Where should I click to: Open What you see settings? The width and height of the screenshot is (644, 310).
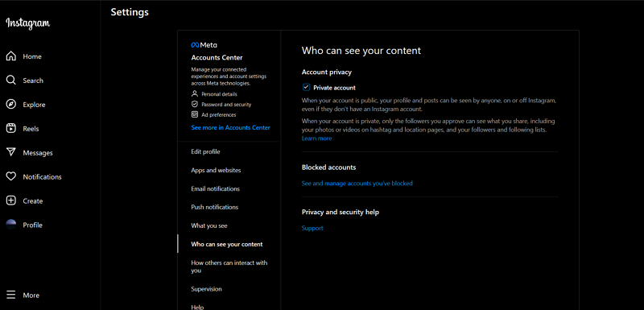coord(209,225)
